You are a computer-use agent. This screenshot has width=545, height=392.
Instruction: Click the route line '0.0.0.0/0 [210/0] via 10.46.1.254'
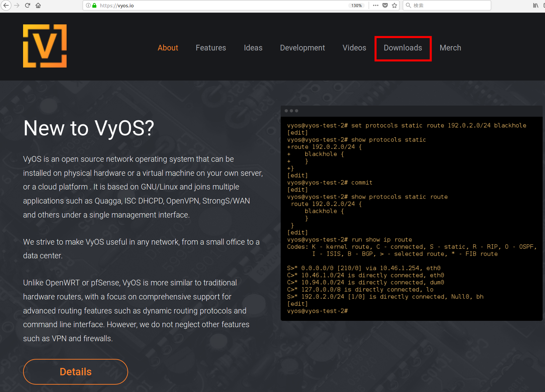tap(364, 268)
